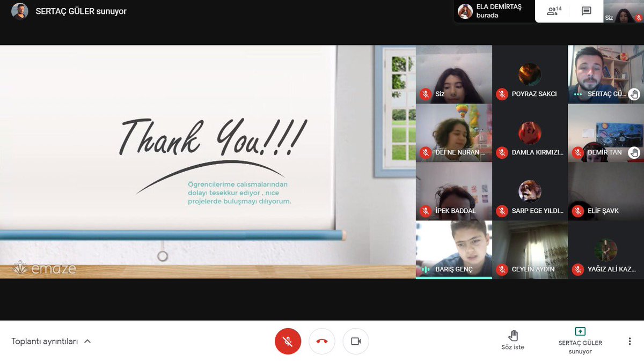The image size is (644, 362).
Task: Select SERTAÇ GÜ presenter video tile
Action: [x=606, y=75]
